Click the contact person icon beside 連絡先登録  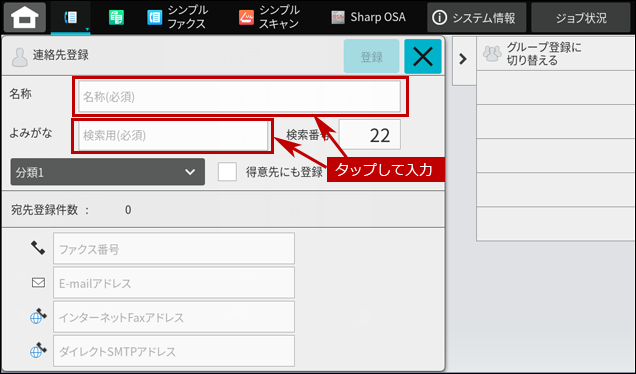pos(19,57)
